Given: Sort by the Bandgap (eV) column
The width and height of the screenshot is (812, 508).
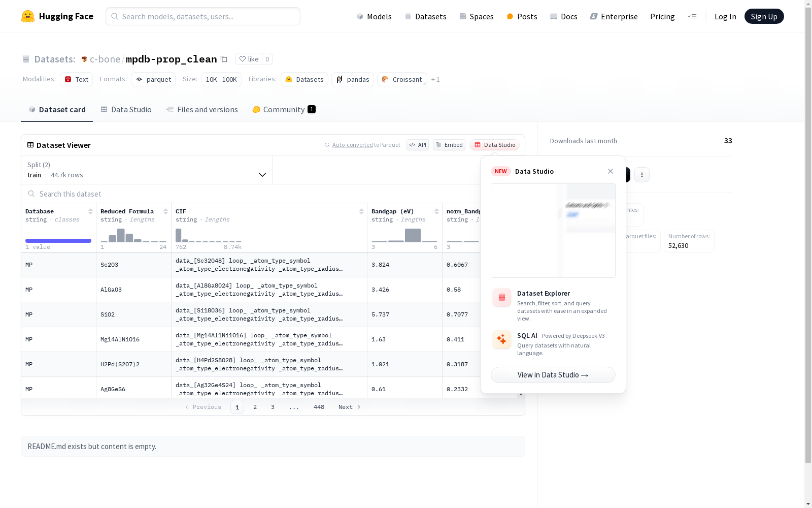Looking at the screenshot, I should click(436, 211).
